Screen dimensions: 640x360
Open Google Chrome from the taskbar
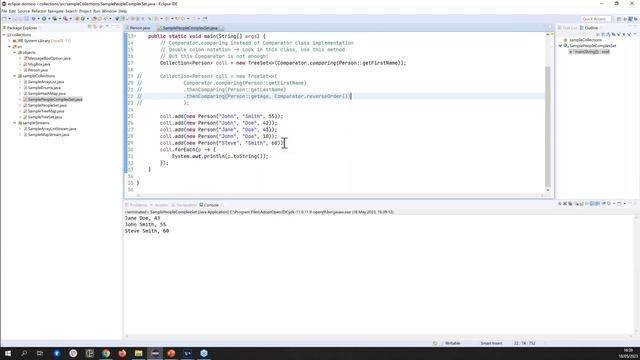pyautogui.click(x=106, y=353)
